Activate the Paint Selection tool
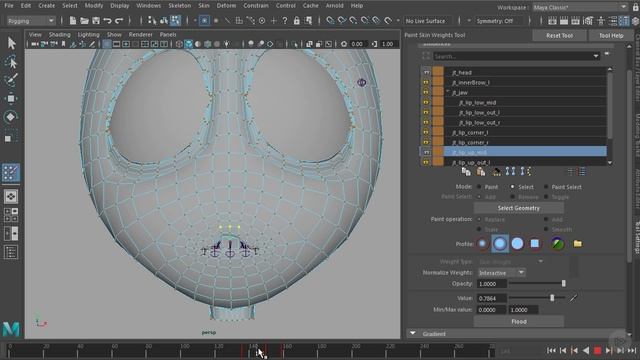640x360 pixels. tap(11, 79)
